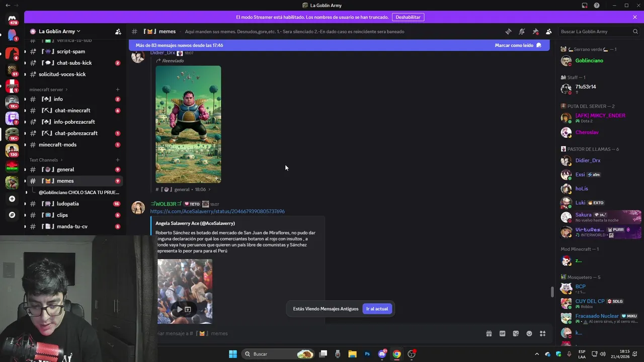Open the manda-tu-cv channel
Screen dimensions: 644x362
pos(74,226)
